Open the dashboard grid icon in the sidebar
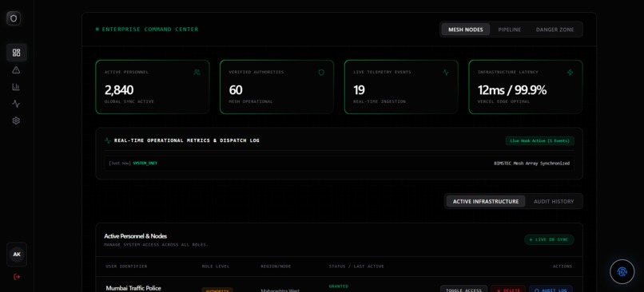This screenshot has height=292, width=644. [17, 53]
